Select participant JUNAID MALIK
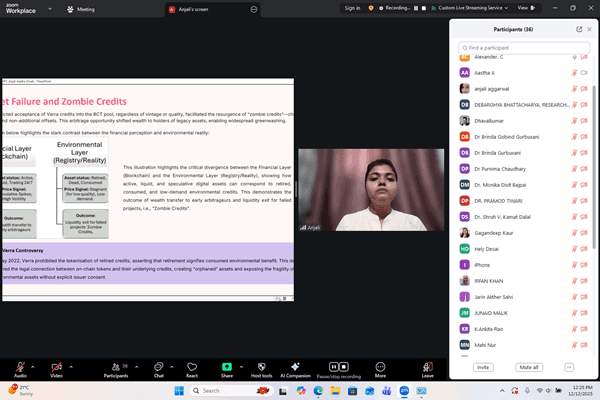This screenshot has width=600, height=400. 523,313
